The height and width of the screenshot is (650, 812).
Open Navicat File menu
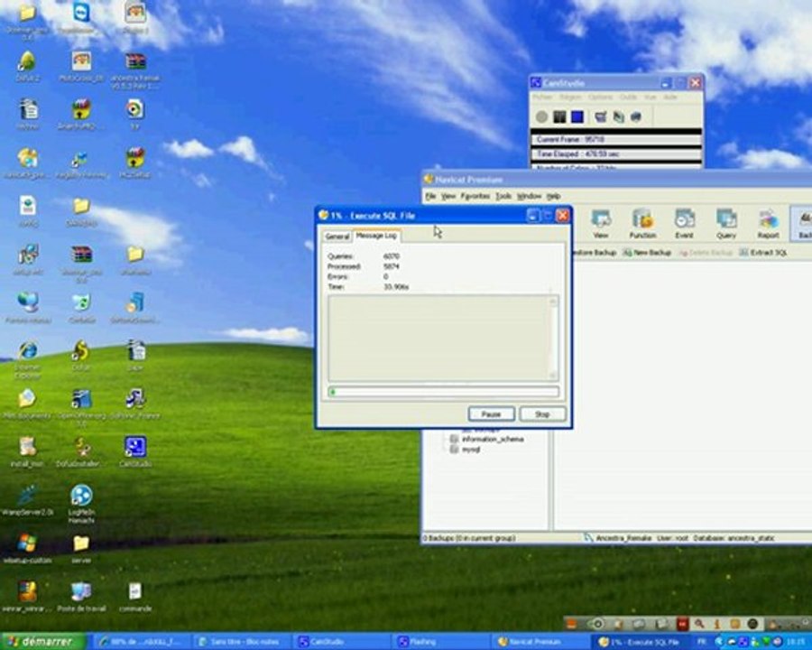click(x=430, y=196)
